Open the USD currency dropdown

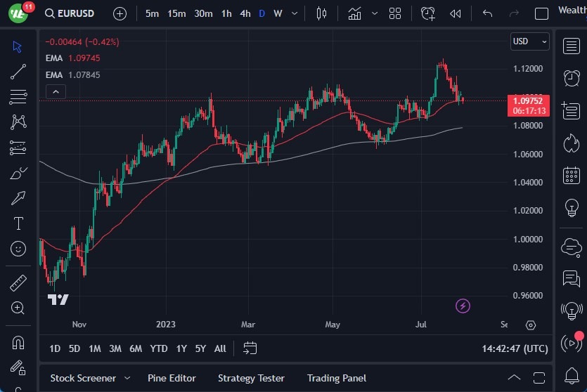click(x=529, y=41)
